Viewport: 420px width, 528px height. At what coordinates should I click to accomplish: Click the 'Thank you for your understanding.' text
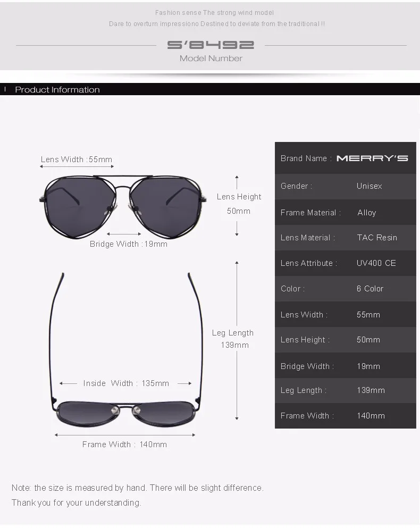point(76,503)
